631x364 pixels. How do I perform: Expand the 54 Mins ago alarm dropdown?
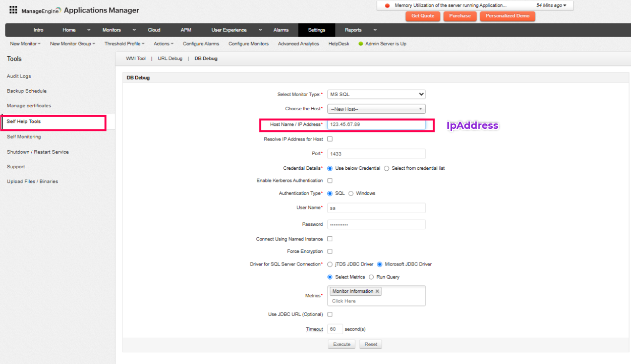(551, 5)
